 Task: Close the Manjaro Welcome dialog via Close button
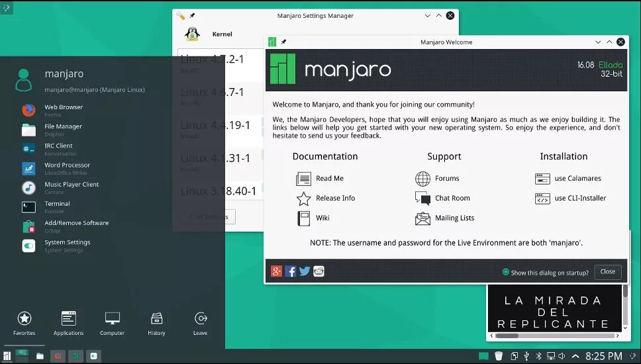pyautogui.click(x=607, y=271)
